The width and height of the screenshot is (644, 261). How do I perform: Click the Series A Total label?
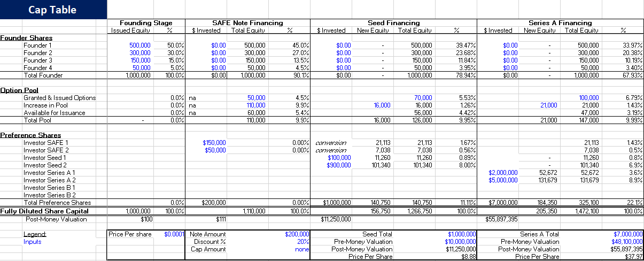pyautogui.click(x=539, y=234)
